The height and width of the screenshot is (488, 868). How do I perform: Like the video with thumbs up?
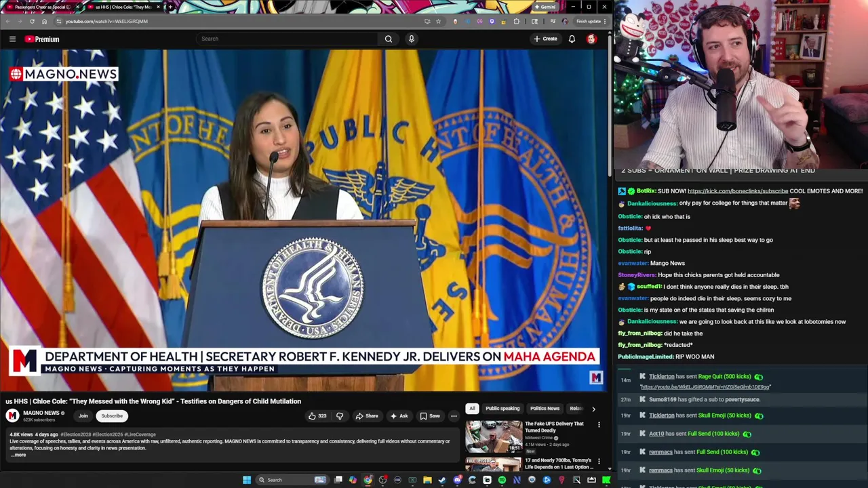[317, 415]
